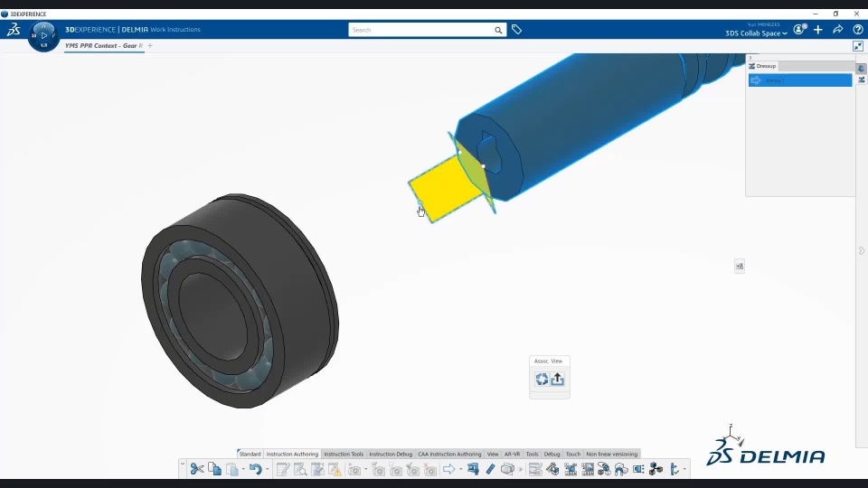868x488 pixels.
Task: Click the Search input field
Action: 420,30
